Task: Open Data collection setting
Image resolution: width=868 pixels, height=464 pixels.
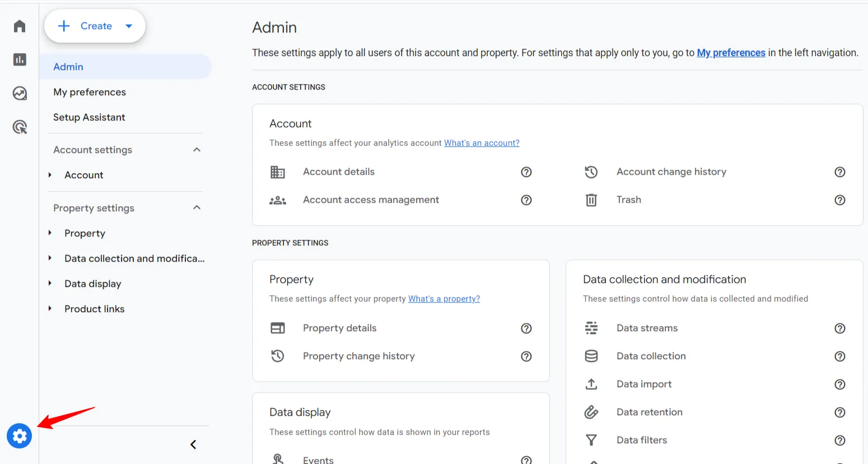Action: point(651,356)
